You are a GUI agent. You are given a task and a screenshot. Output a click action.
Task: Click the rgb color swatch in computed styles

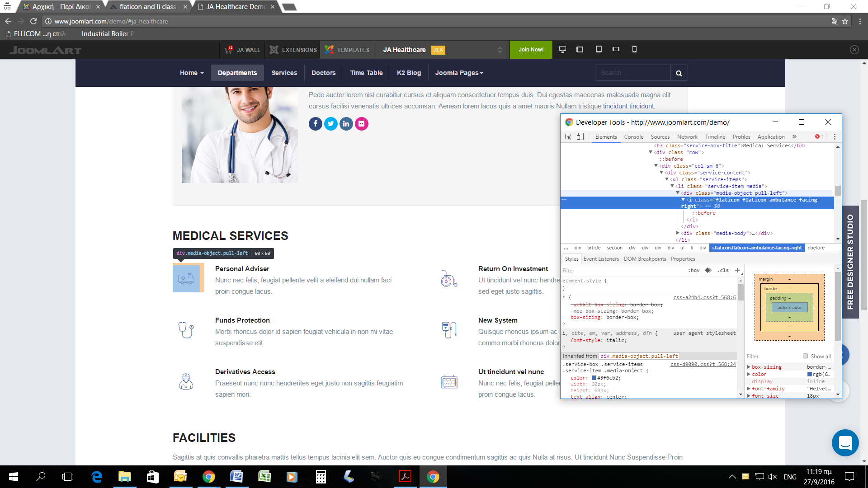[810, 374]
